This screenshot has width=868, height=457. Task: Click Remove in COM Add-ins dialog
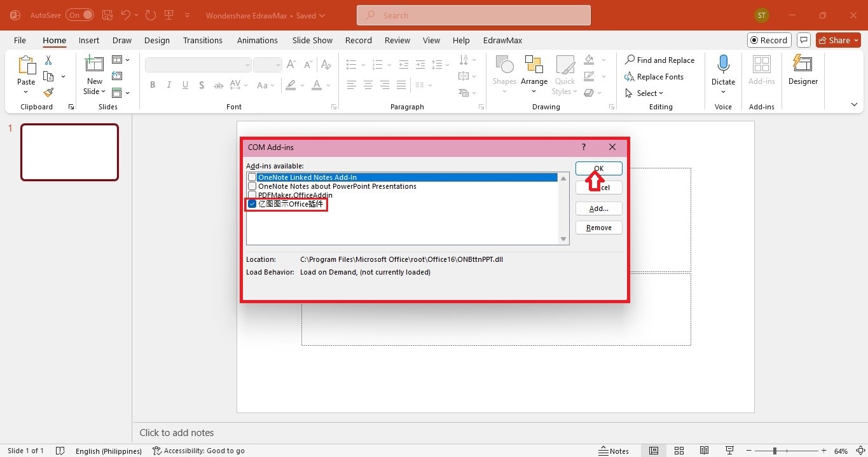(x=599, y=228)
